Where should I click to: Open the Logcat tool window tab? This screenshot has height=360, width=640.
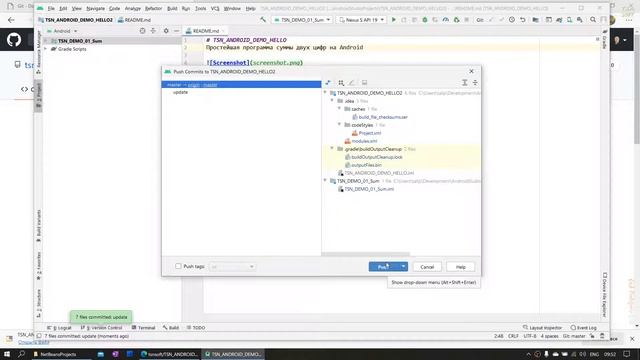(60, 328)
